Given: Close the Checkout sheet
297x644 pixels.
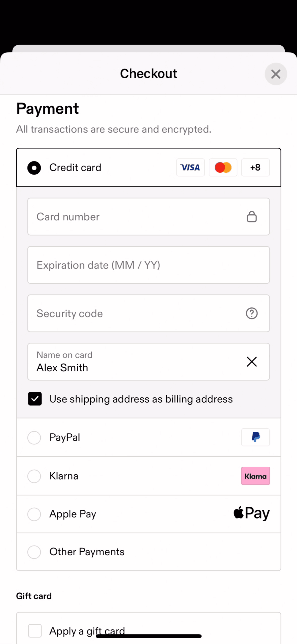Looking at the screenshot, I should pos(276,74).
